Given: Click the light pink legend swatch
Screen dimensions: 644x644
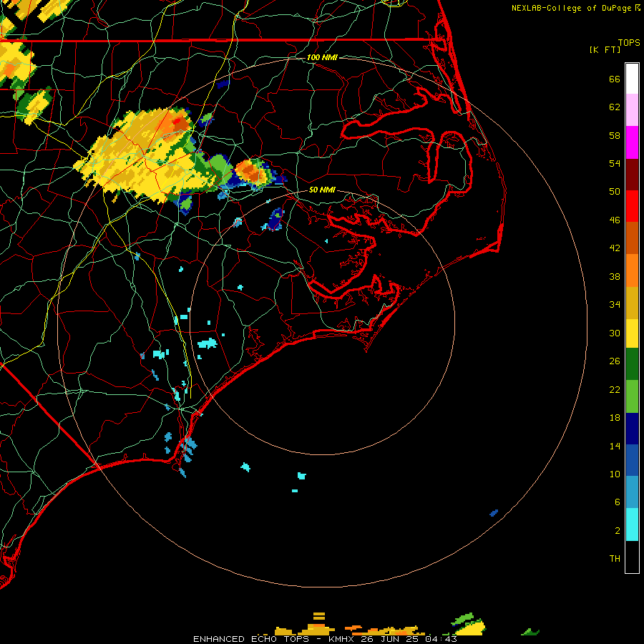Looking at the screenshot, I should (x=632, y=109).
